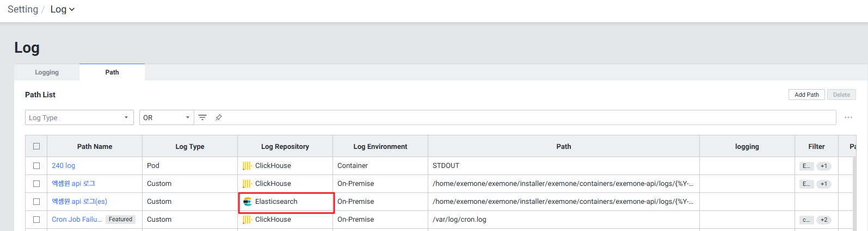The width and height of the screenshot is (868, 231).
Task: Click the filter search input field
Action: tap(522, 117)
